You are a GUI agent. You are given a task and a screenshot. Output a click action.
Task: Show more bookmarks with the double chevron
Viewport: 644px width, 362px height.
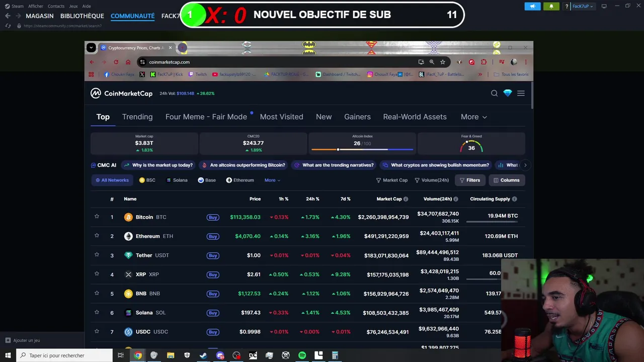tap(480, 74)
